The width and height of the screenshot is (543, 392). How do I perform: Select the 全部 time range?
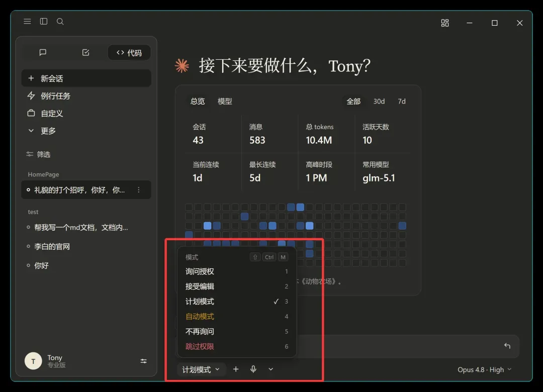coord(353,101)
